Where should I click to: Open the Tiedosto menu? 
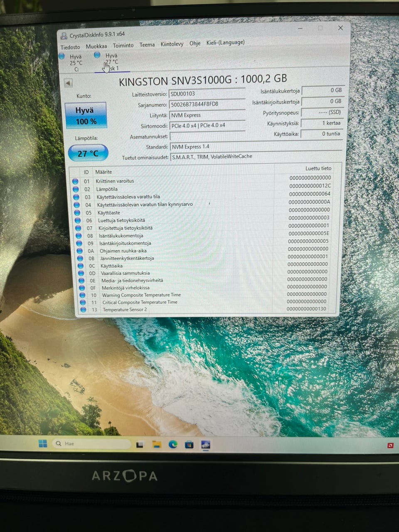pyautogui.click(x=70, y=47)
